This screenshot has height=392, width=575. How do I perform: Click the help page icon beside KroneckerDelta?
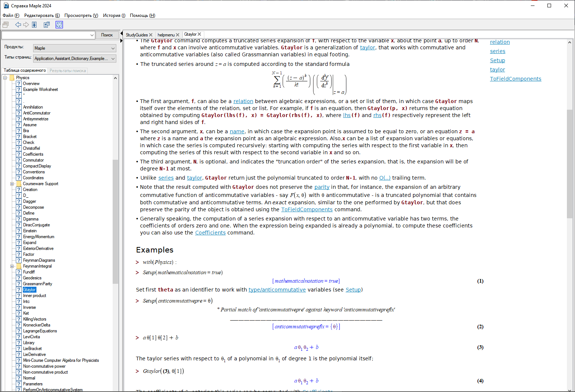click(19, 325)
